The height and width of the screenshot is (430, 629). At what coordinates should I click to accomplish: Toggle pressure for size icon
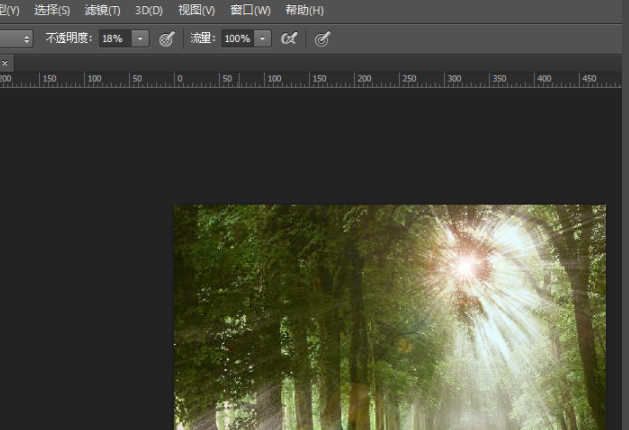click(x=322, y=38)
